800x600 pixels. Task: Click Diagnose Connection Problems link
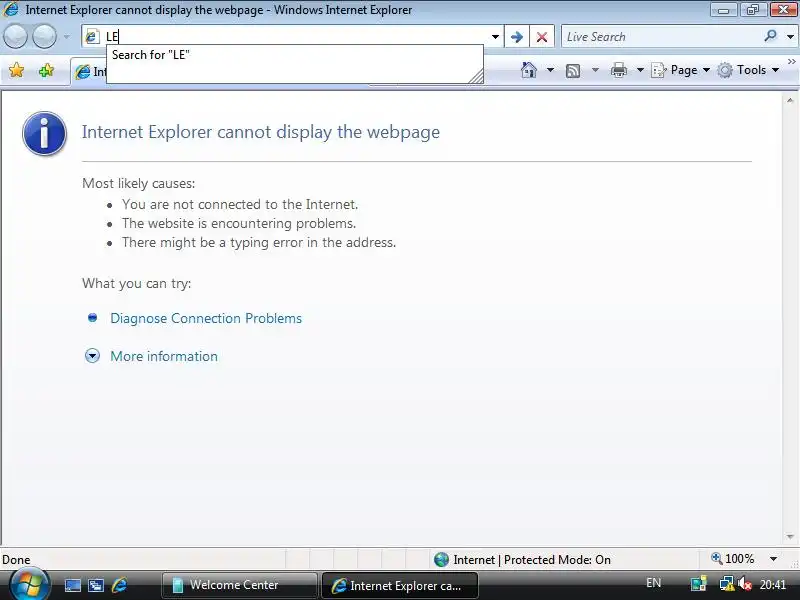click(x=206, y=318)
